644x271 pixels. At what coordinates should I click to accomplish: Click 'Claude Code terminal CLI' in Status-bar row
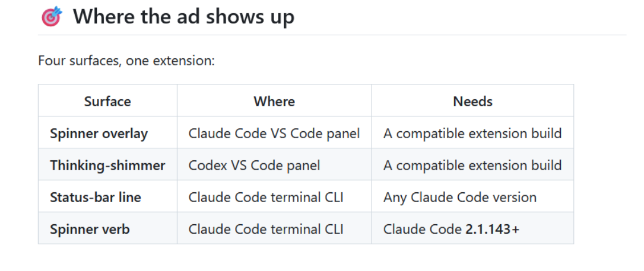pyautogui.click(x=274, y=197)
